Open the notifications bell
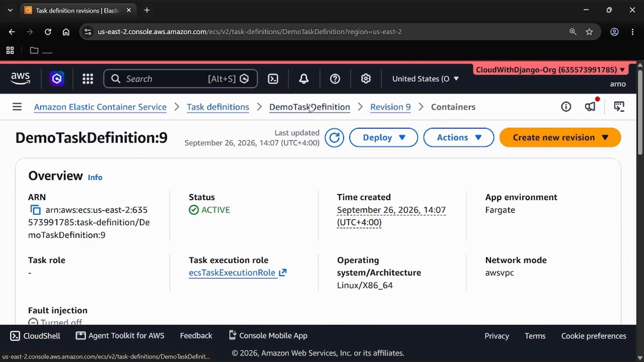The width and height of the screenshot is (644, 362). coord(304,79)
